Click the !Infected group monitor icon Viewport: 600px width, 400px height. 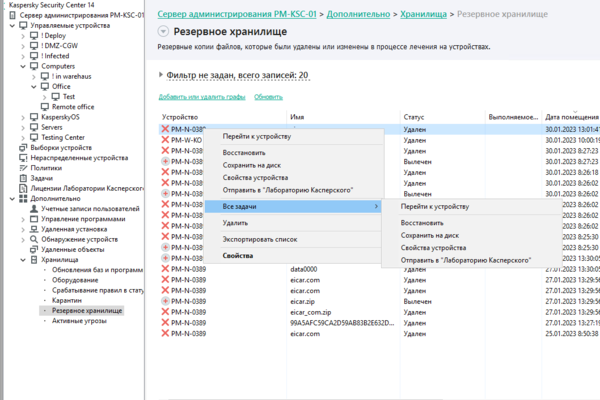point(34,56)
